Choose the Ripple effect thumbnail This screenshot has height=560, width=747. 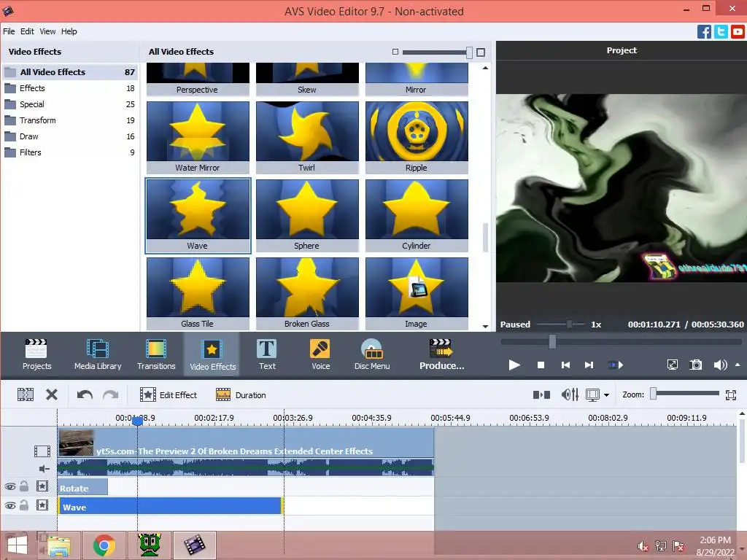tap(417, 137)
